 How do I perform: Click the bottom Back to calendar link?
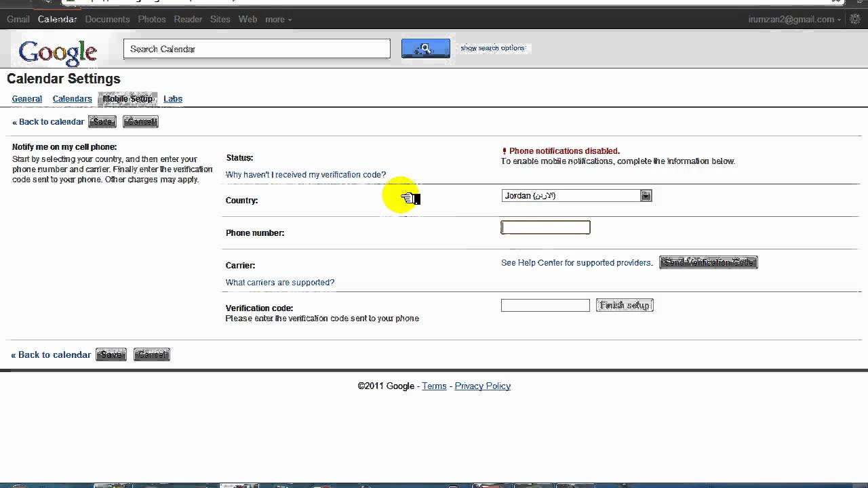pos(51,355)
